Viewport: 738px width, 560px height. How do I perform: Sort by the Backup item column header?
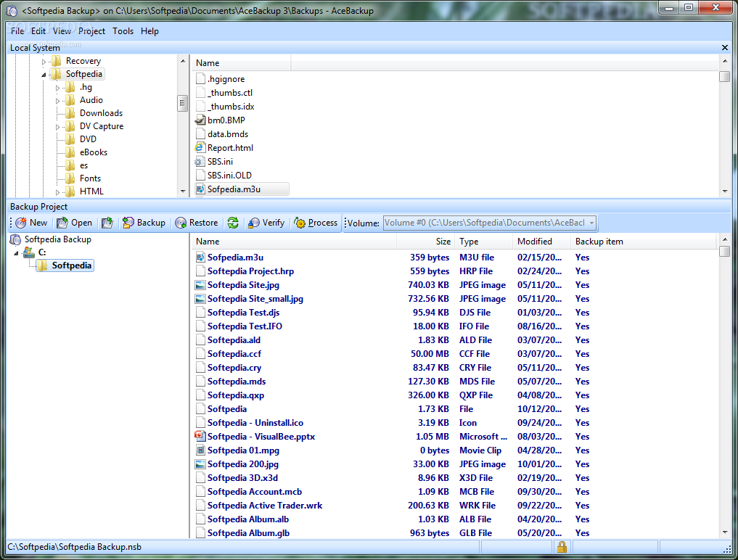(x=644, y=242)
